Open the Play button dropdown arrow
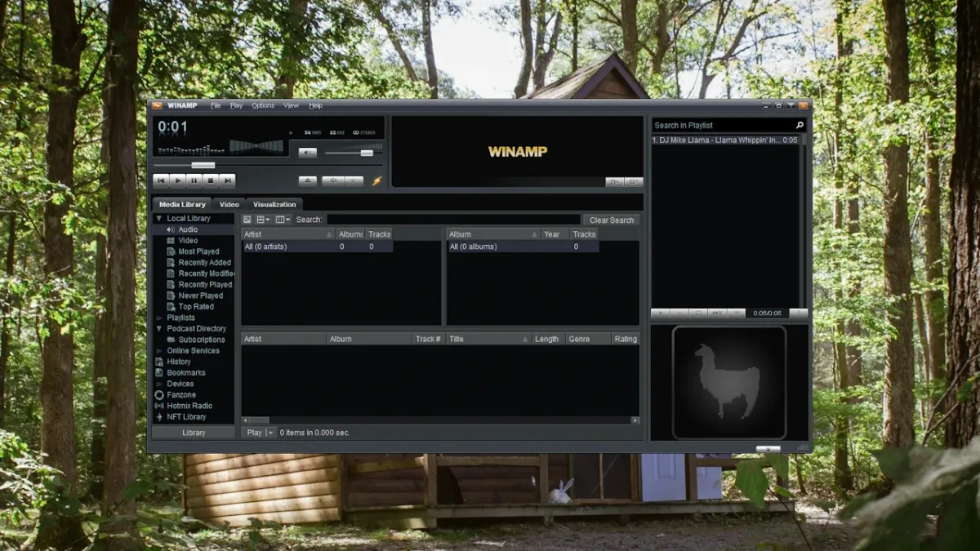 (x=271, y=433)
